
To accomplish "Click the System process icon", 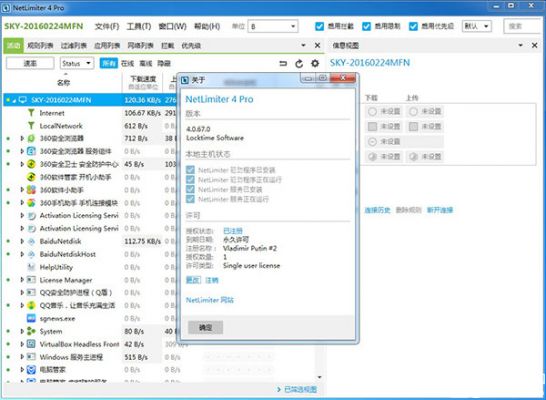I will coord(31,331).
